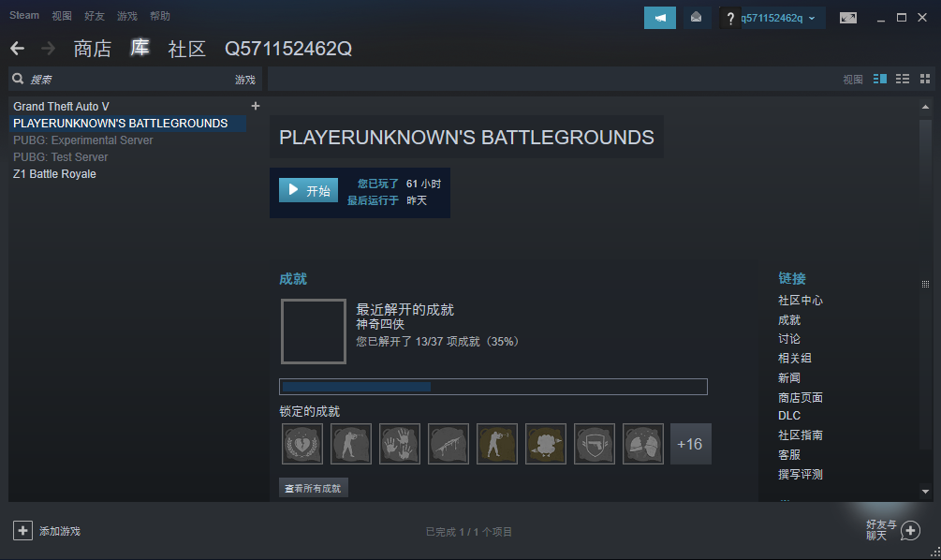Click the 添加游戏 label
This screenshot has height=560, width=941.
[60, 531]
